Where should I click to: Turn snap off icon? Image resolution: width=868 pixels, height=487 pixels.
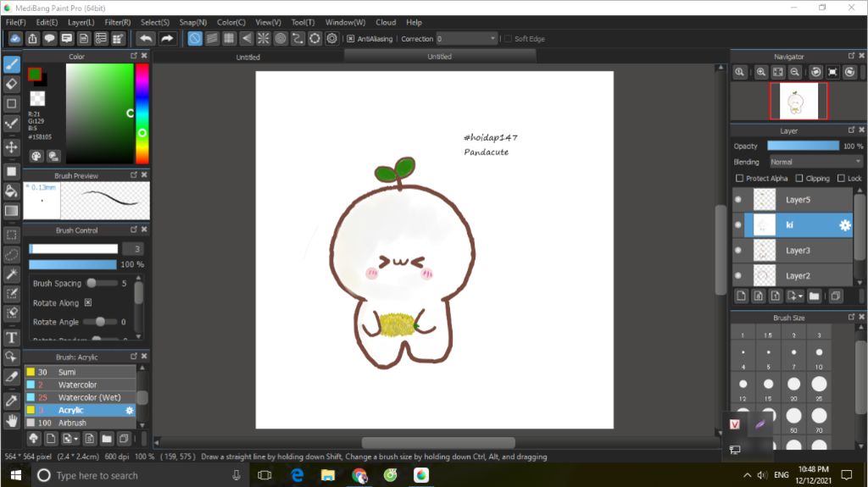(x=195, y=38)
